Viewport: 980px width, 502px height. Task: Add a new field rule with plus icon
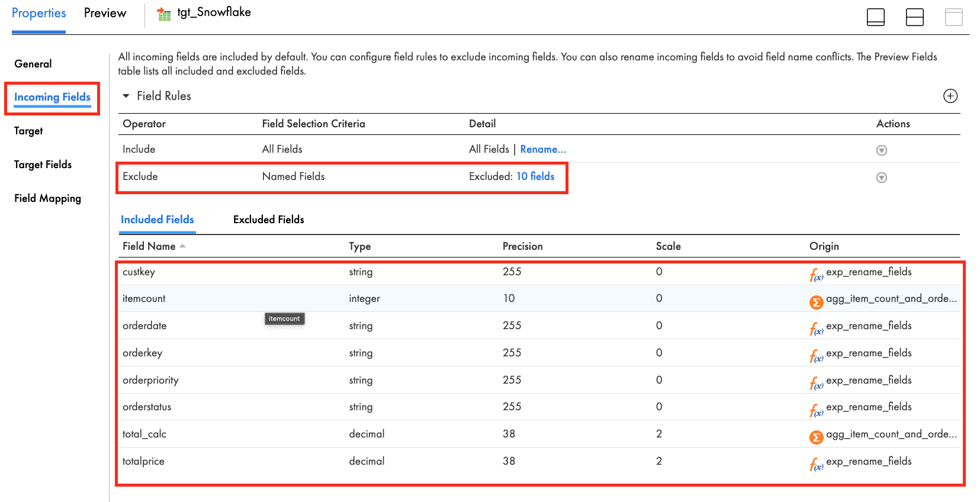(x=950, y=96)
